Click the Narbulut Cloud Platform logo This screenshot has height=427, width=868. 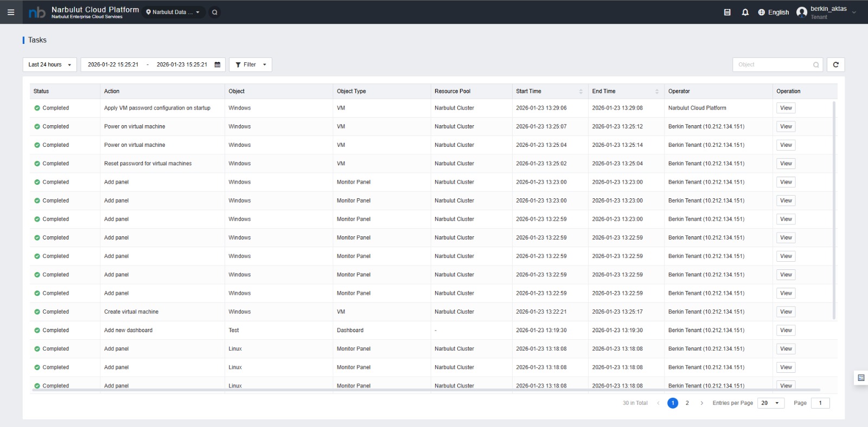37,12
